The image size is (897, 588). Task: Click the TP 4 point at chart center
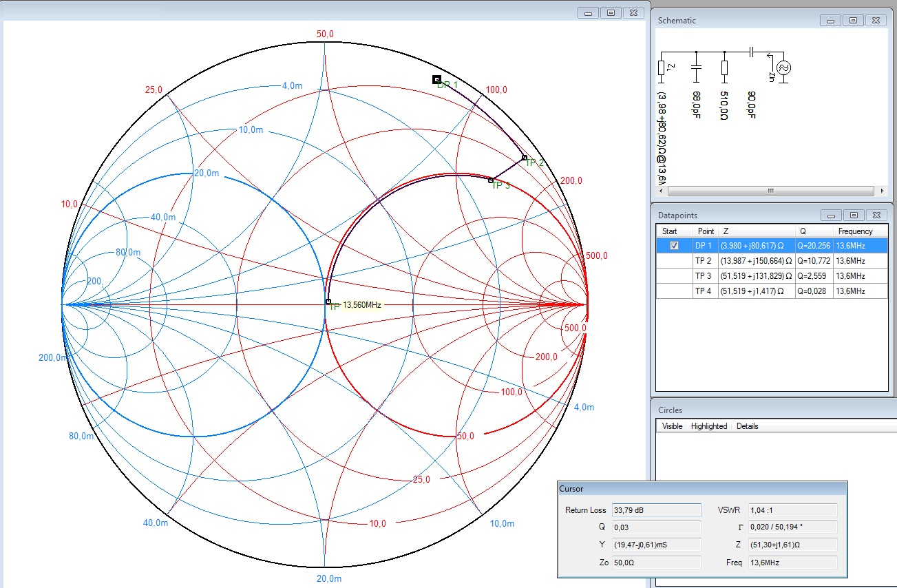click(x=328, y=302)
